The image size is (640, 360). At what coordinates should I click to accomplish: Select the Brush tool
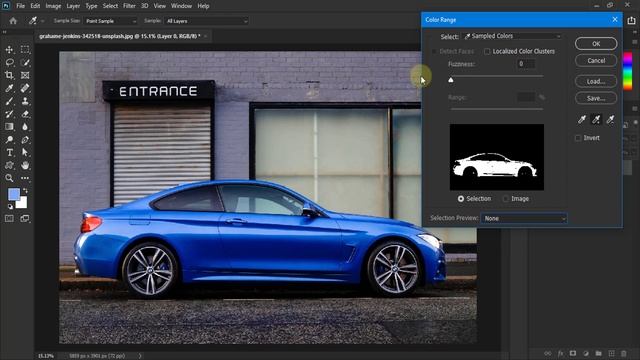pyautogui.click(x=9, y=101)
